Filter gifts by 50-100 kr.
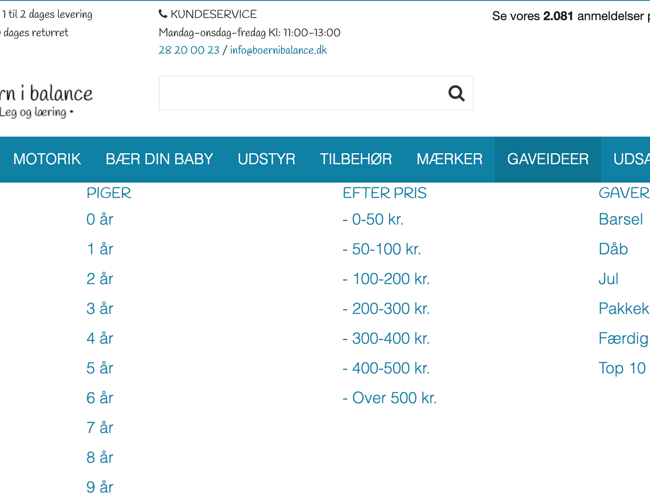 point(382,249)
